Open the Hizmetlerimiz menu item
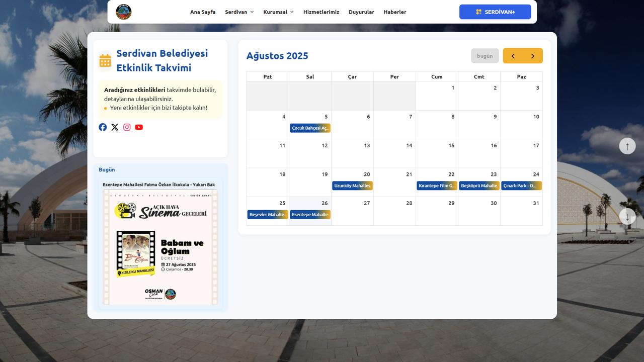This screenshot has width=644, height=362. pyautogui.click(x=321, y=12)
